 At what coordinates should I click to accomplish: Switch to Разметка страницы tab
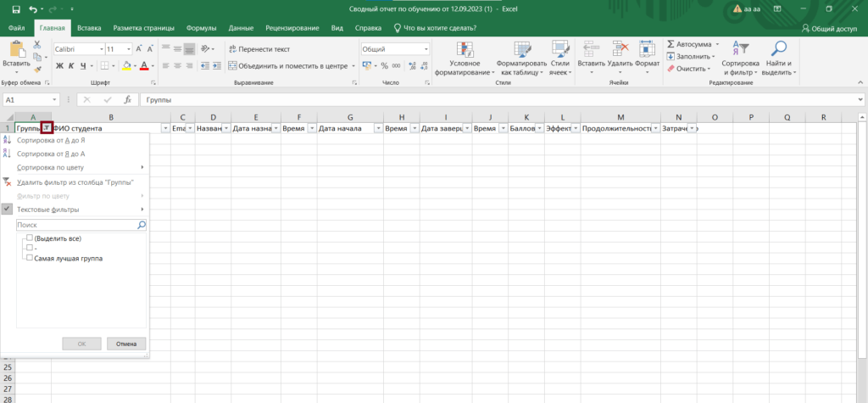tap(144, 28)
